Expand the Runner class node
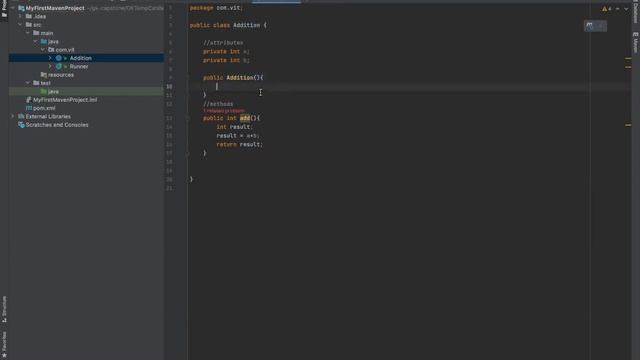The image size is (640, 360). [x=50, y=67]
